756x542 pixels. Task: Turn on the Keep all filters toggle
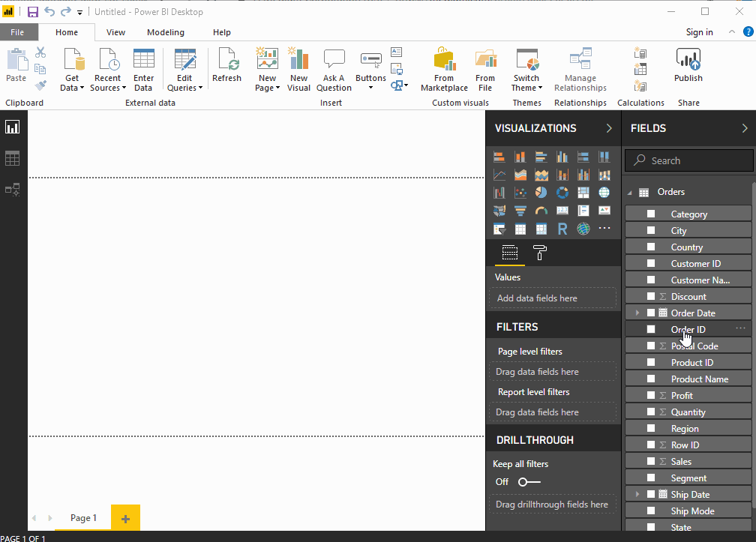[529, 482]
